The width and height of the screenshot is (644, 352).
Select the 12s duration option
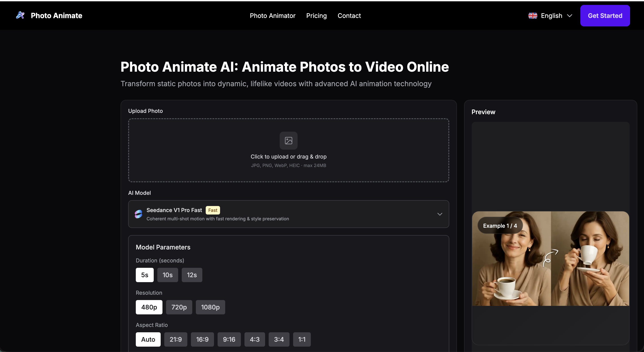click(192, 275)
